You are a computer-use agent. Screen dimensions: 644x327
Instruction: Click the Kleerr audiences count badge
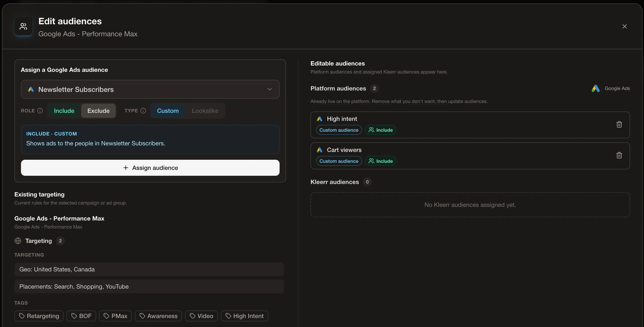click(x=367, y=182)
